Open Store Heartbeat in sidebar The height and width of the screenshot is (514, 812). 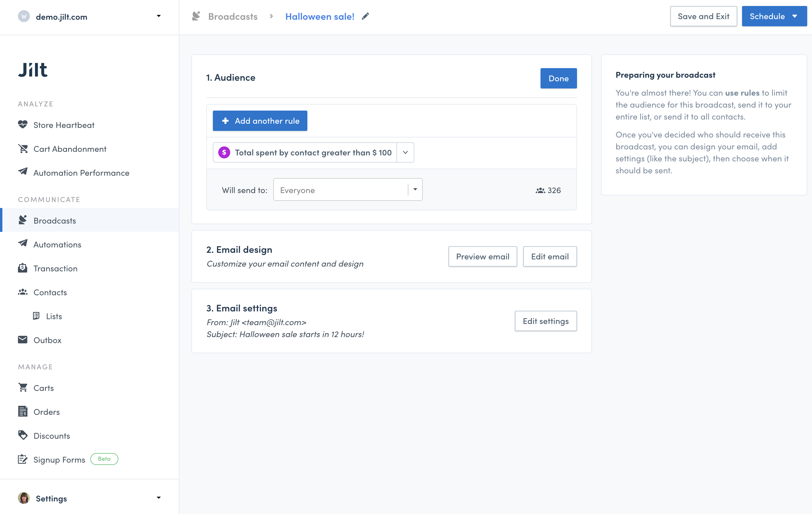coord(64,125)
